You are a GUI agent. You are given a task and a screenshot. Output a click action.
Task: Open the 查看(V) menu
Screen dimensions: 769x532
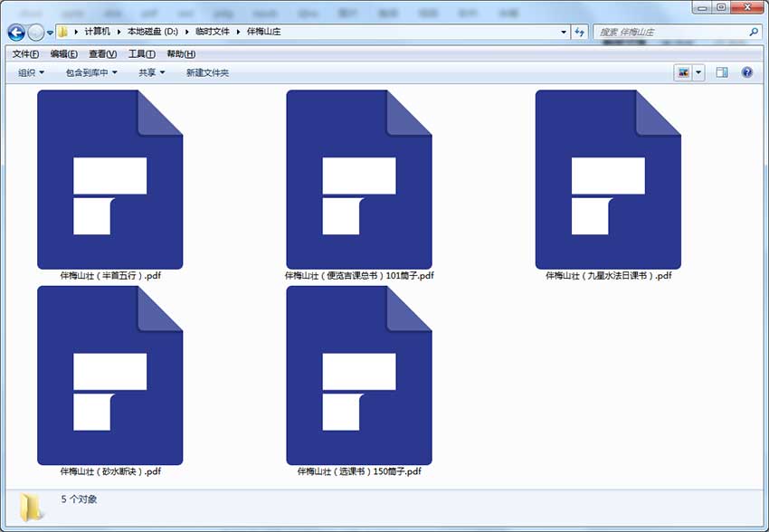click(x=102, y=54)
